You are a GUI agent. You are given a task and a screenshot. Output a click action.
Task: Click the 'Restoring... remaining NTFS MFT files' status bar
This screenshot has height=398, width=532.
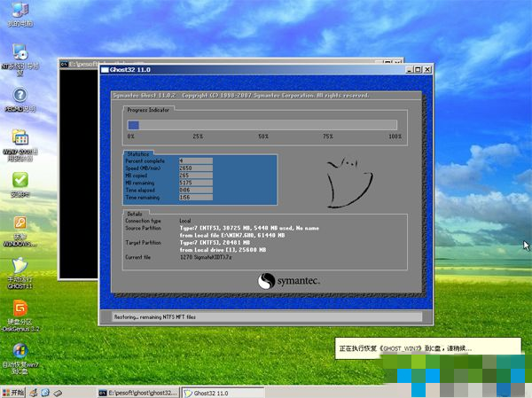[x=266, y=316]
